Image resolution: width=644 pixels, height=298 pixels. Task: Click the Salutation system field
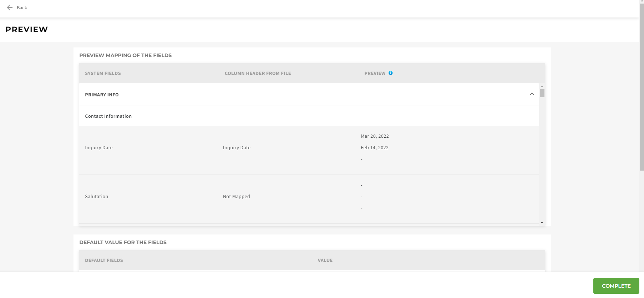coord(96,197)
